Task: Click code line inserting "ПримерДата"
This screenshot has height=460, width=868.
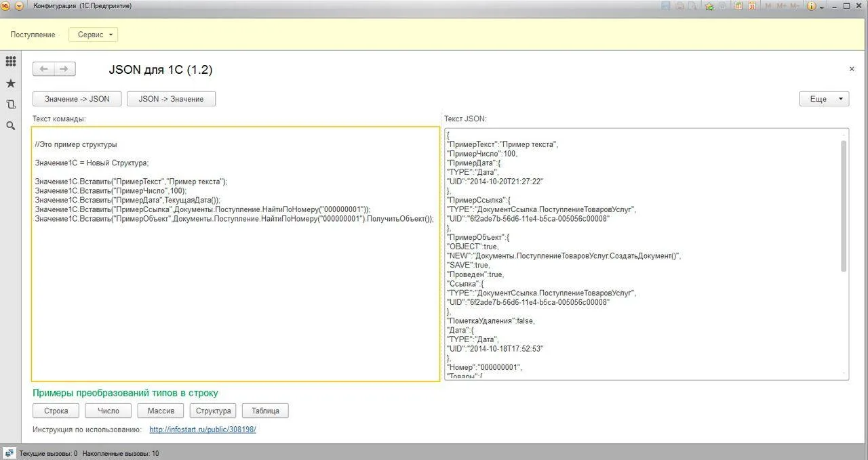Action: pos(127,201)
